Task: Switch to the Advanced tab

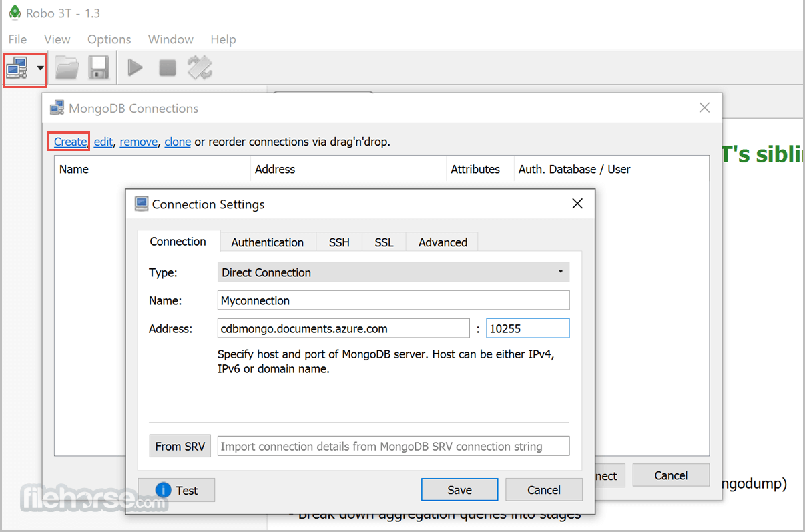Action: coord(443,242)
